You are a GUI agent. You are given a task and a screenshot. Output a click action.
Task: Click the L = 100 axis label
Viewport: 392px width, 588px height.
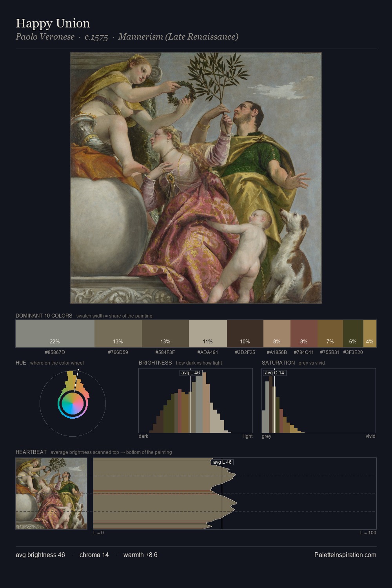(368, 533)
